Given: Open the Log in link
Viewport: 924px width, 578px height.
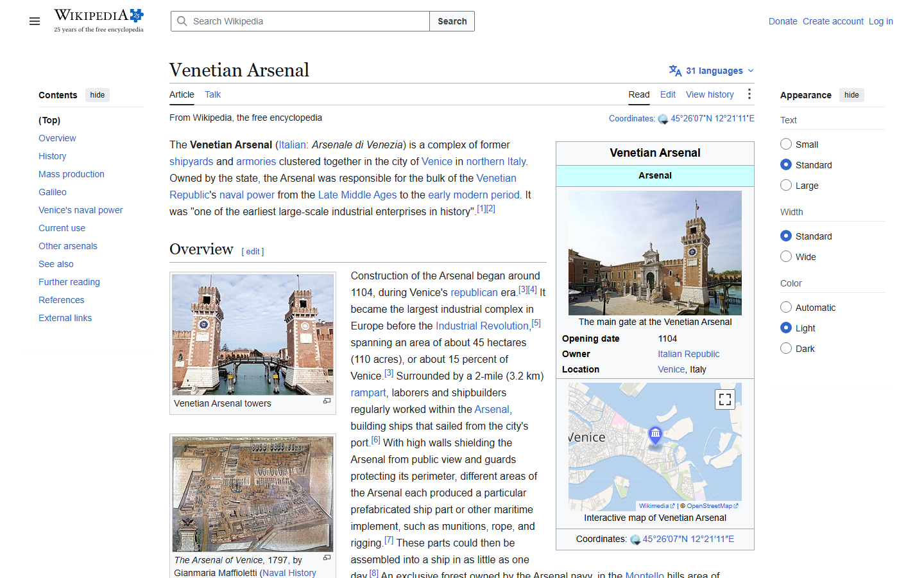Looking at the screenshot, I should coord(881,21).
